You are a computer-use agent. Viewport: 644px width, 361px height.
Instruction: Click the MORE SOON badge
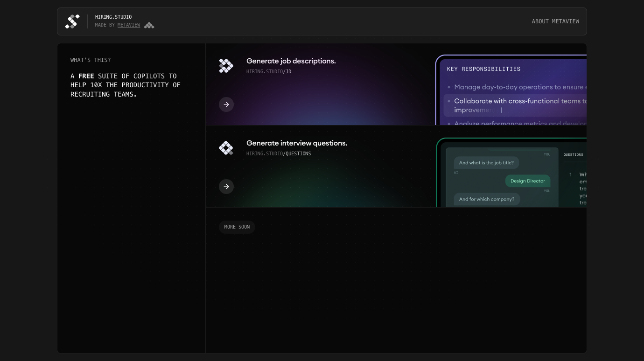pyautogui.click(x=237, y=227)
